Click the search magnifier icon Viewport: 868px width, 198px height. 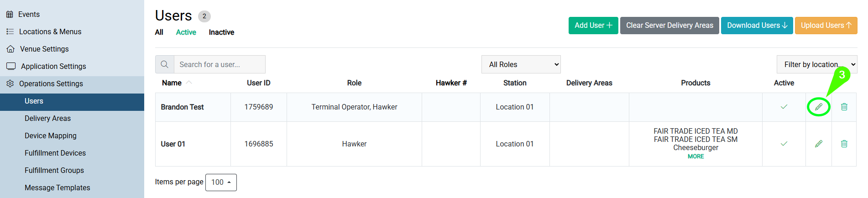coord(165,64)
